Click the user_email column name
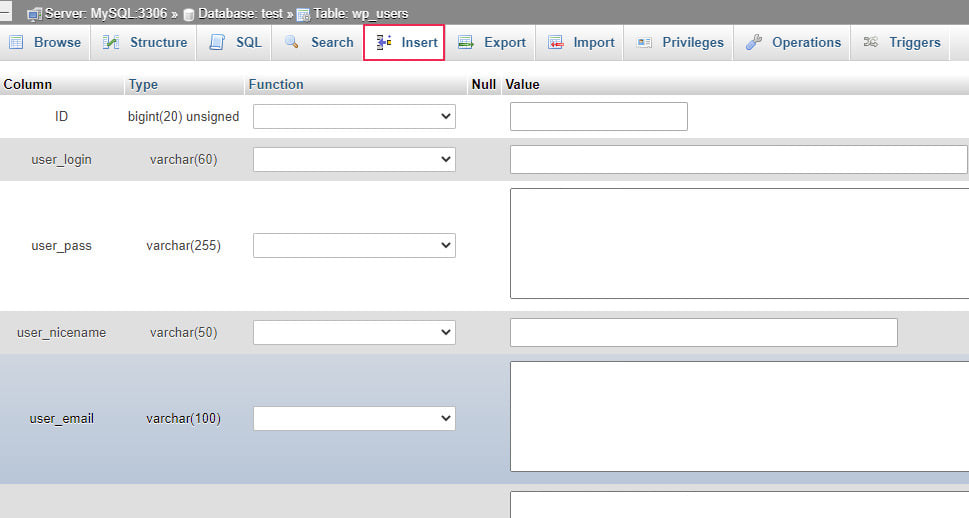Screen dimensions: 969x518 pyautogui.click(x=61, y=418)
